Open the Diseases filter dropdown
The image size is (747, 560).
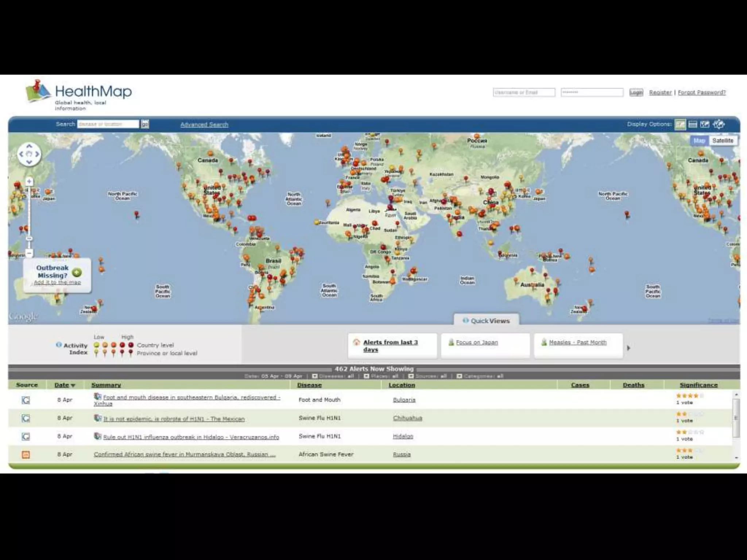point(315,376)
